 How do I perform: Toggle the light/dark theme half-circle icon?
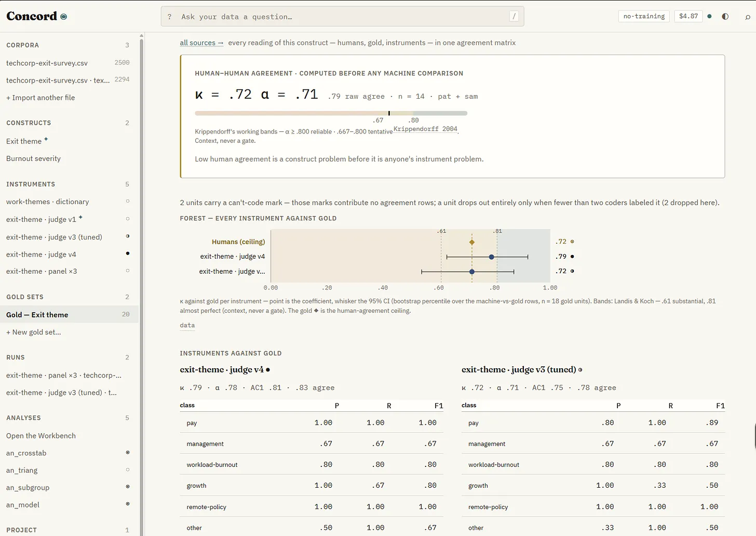pos(725,17)
